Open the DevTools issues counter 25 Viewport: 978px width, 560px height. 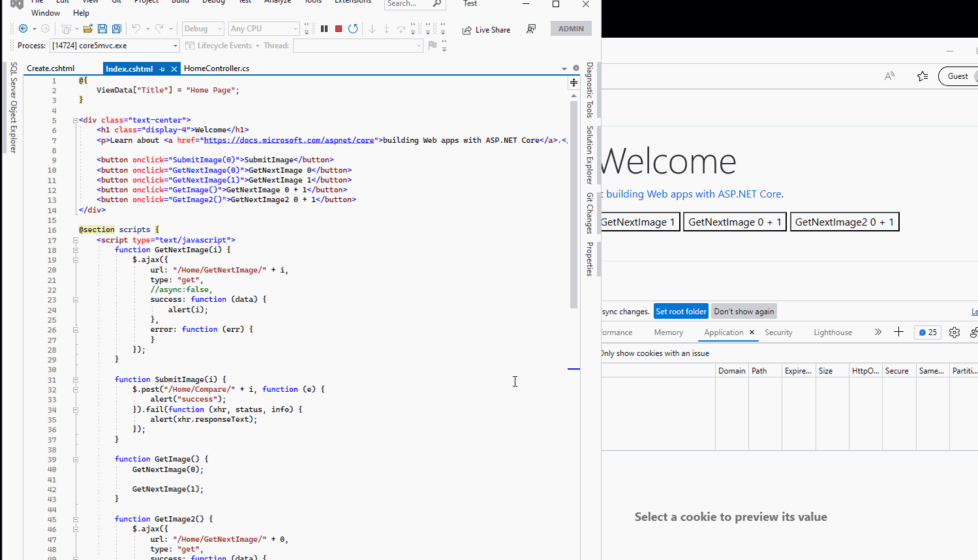point(928,332)
